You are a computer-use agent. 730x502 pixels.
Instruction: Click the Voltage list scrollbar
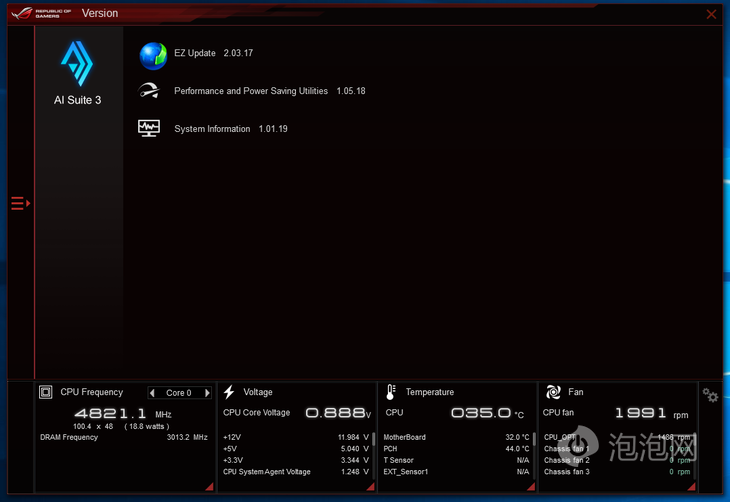click(374, 439)
